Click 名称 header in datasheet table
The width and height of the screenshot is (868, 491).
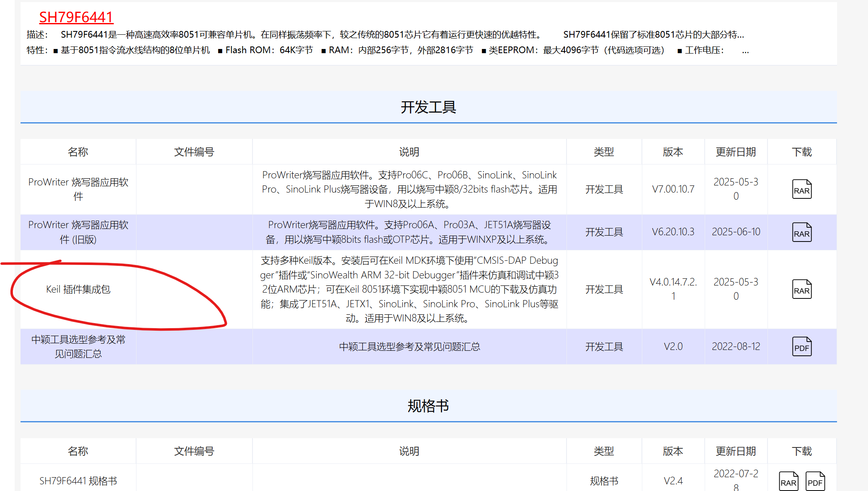[78, 451]
